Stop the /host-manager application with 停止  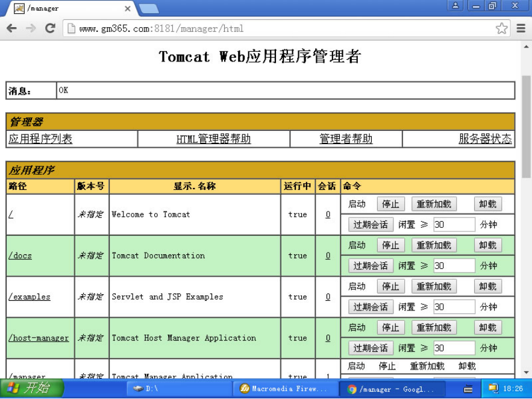pyautogui.click(x=390, y=328)
